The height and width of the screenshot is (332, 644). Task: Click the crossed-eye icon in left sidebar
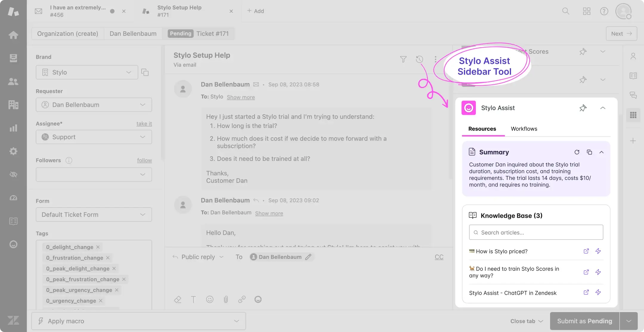(13, 175)
